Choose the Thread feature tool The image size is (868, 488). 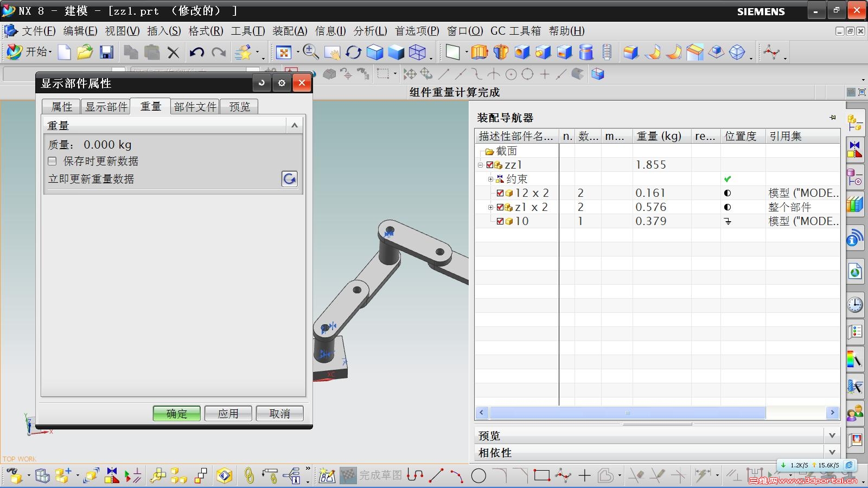(607, 52)
